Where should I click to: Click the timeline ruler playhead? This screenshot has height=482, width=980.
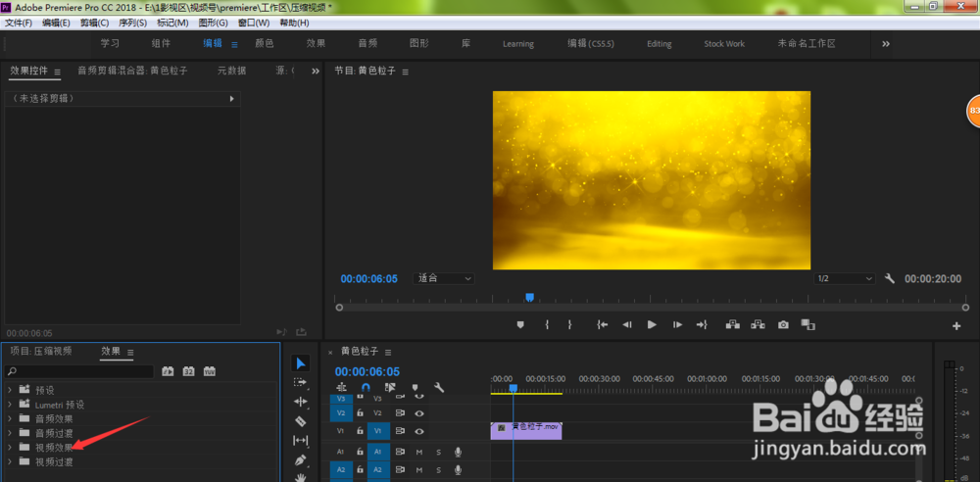click(x=513, y=388)
